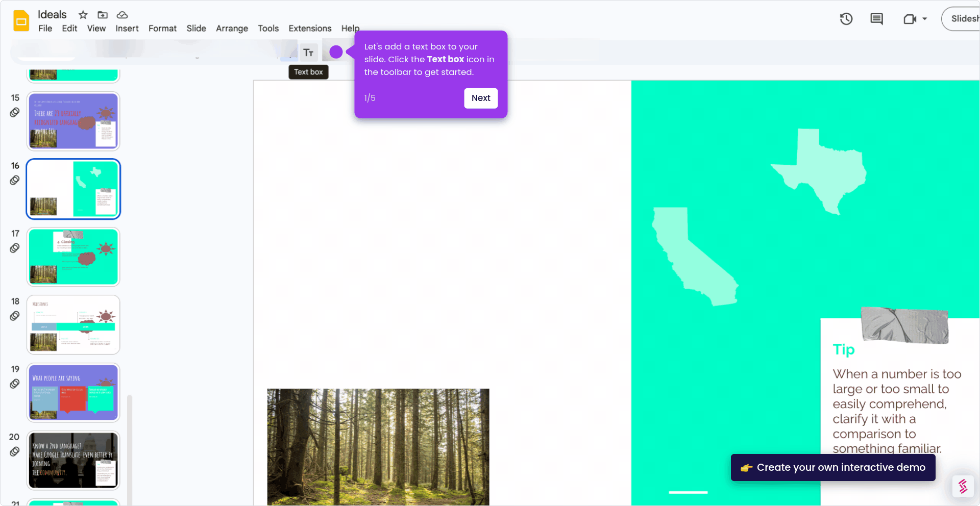Image resolution: width=980 pixels, height=506 pixels.
Task: Open the Edit menu
Action: pyautogui.click(x=69, y=29)
